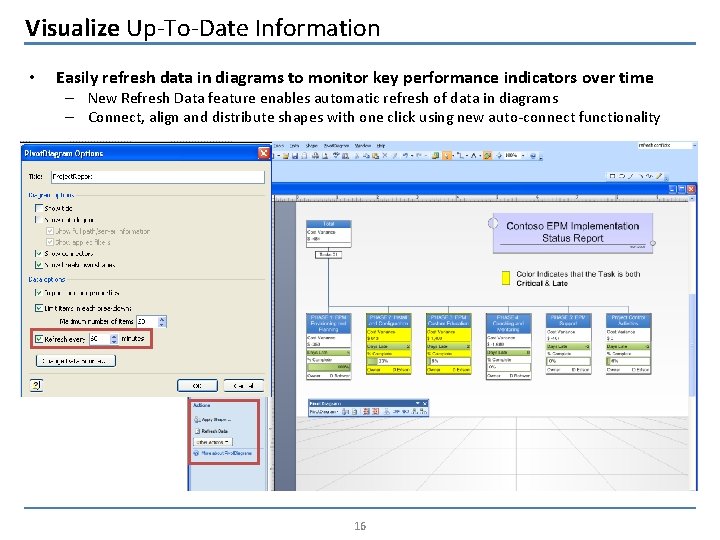
Task: Click the Paste icon in Visio toolbar
Action: [375, 156]
